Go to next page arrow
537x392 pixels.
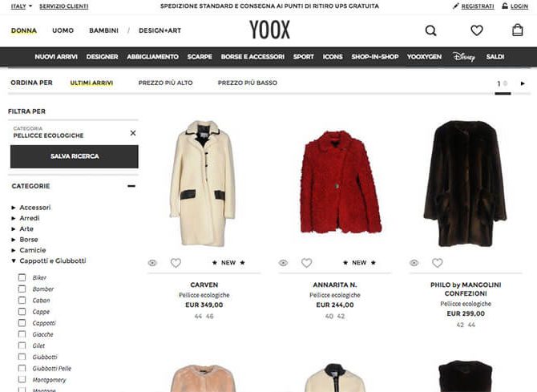[523, 83]
